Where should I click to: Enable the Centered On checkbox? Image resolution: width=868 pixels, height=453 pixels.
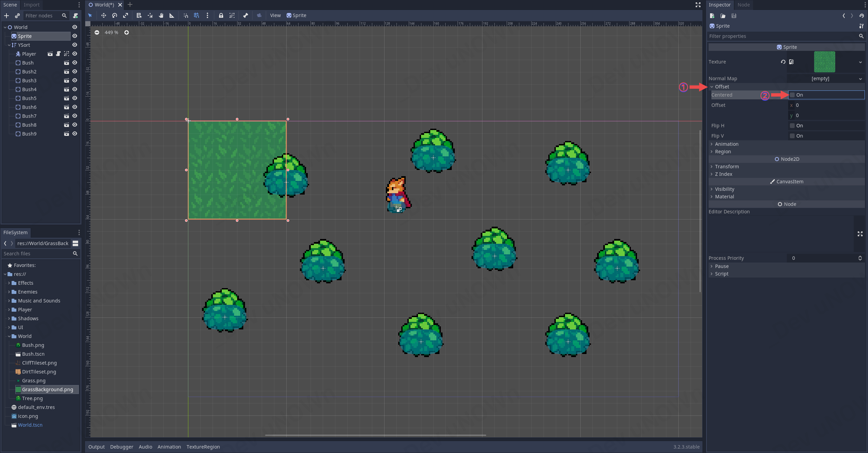coord(792,95)
